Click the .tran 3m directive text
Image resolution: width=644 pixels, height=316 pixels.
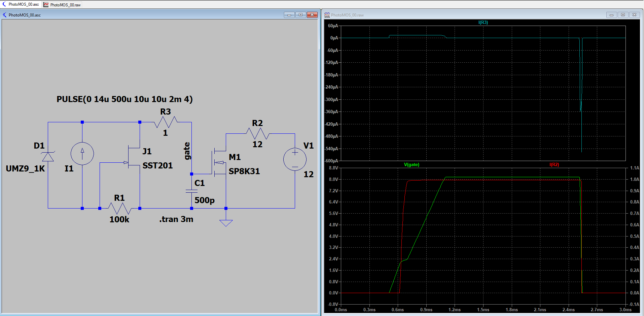pyautogui.click(x=176, y=219)
